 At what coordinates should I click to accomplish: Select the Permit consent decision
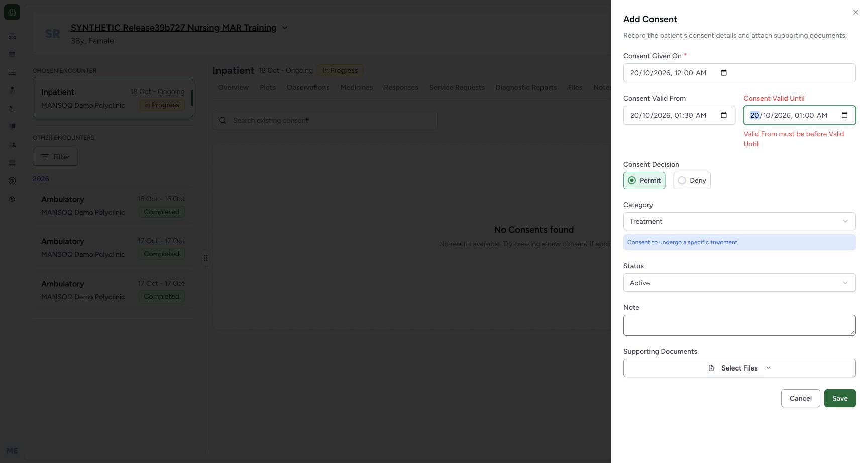(x=644, y=180)
